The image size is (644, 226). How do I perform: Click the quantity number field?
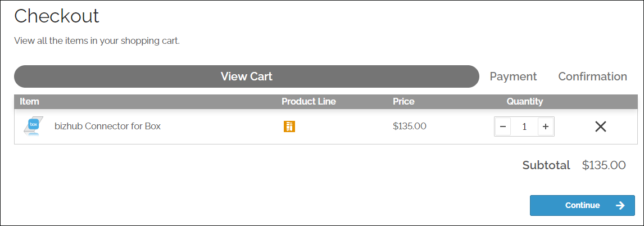point(524,126)
